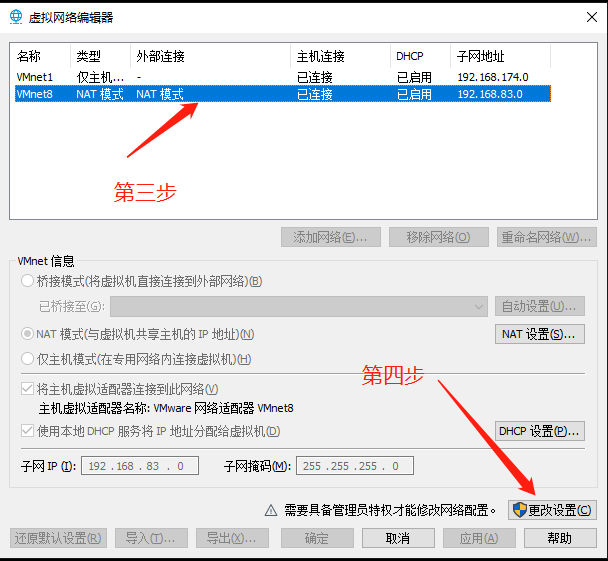This screenshot has width=608, height=561.
Task: Click the 移除网络 button
Action: (439, 237)
